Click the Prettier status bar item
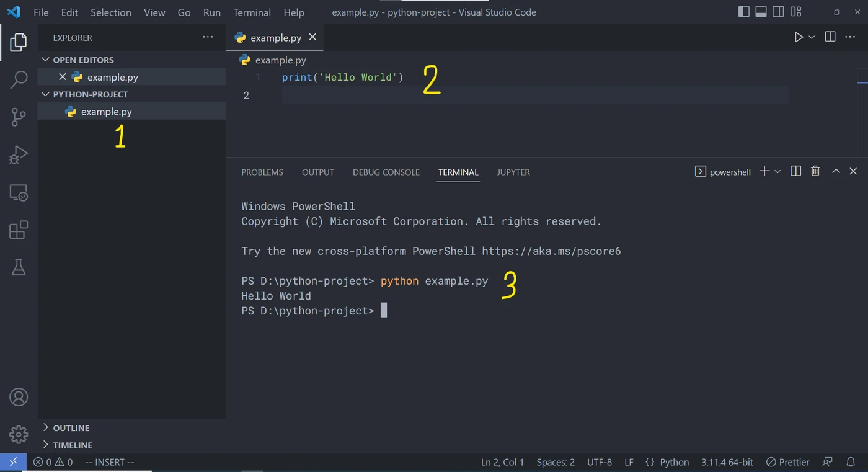The image size is (868, 472). click(x=787, y=462)
